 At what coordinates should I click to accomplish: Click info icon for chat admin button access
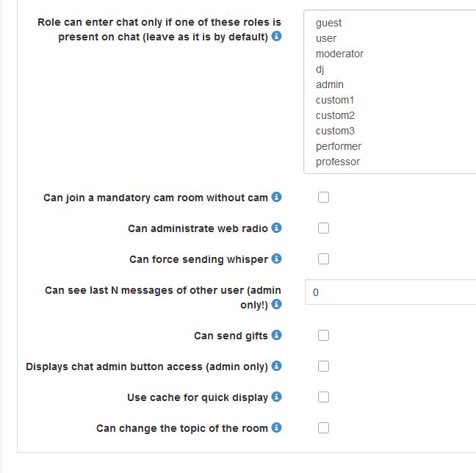[277, 367]
